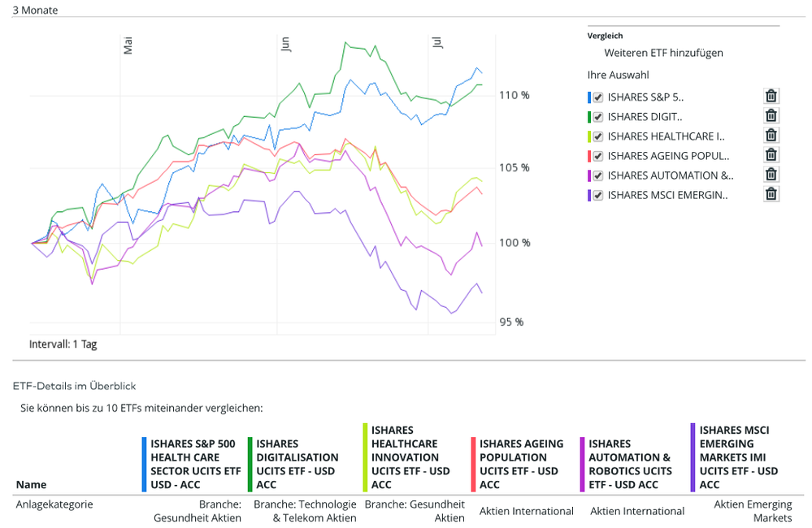The width and height of the screenshot is (812, 528).
Task: Click the 'Intervall: 1 Tag' label
Action: click(x=63, y=344)
